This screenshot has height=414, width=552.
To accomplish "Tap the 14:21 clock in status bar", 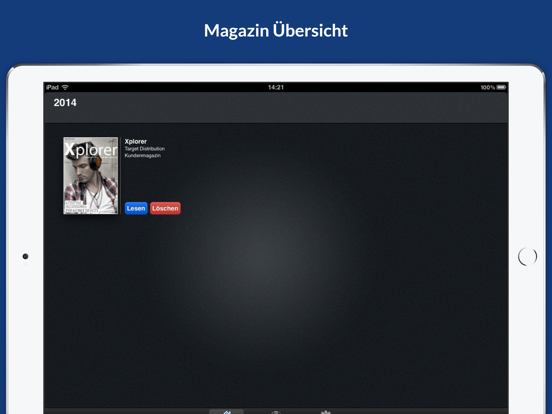I will pos(276,87).
